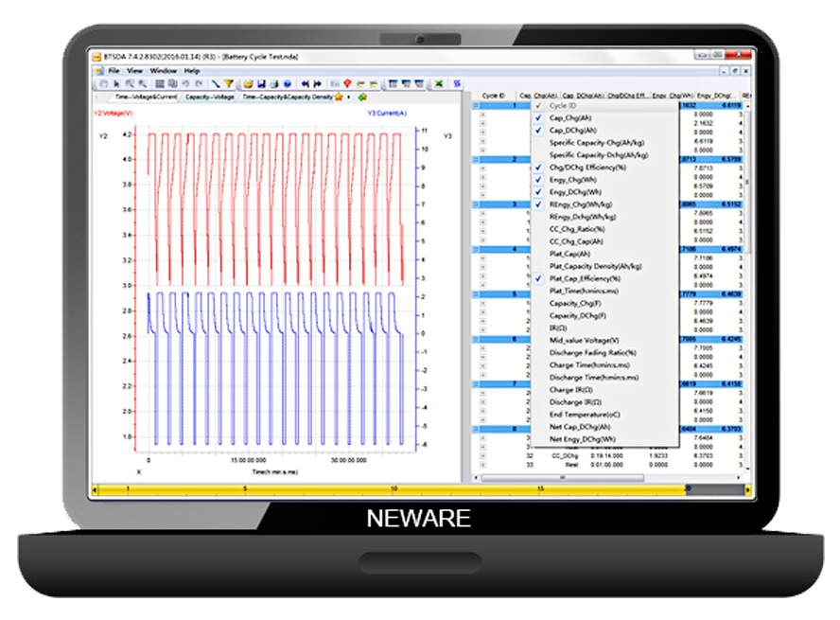Click the filter funnel icon in toolbar

pos(229,83)
